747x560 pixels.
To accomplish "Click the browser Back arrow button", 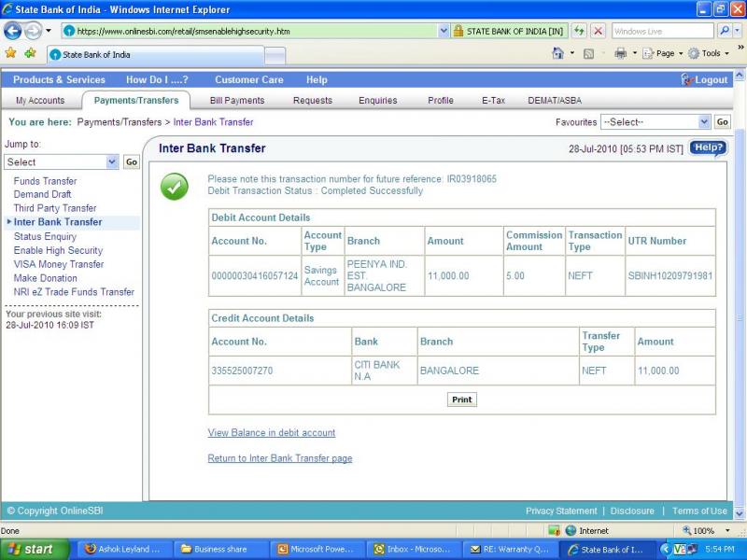I will coord(12,32).
